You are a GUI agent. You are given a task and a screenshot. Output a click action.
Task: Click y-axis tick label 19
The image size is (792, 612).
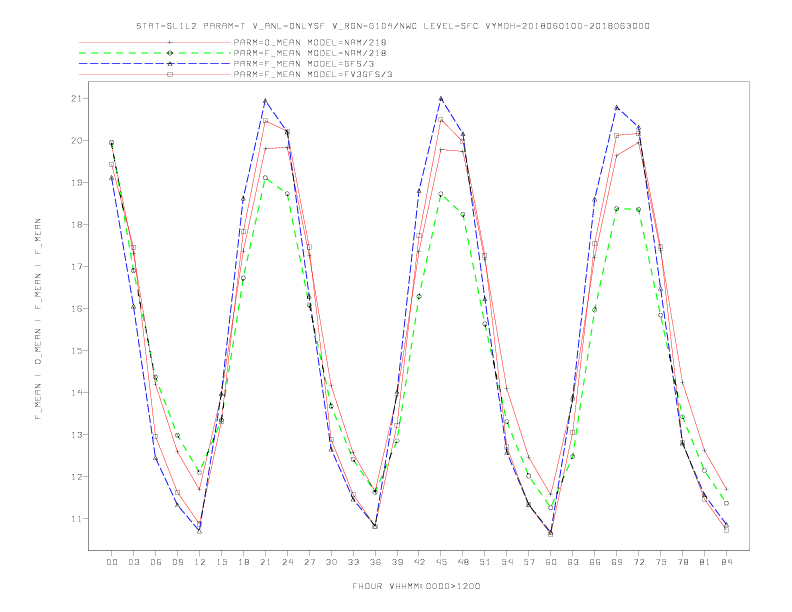pos(77,182)
